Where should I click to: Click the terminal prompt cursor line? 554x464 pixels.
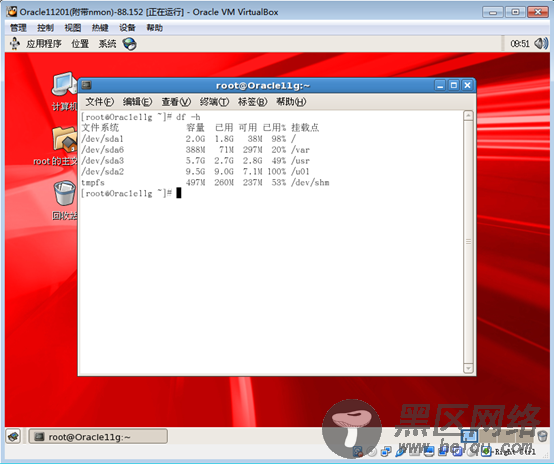pos(131,193)
